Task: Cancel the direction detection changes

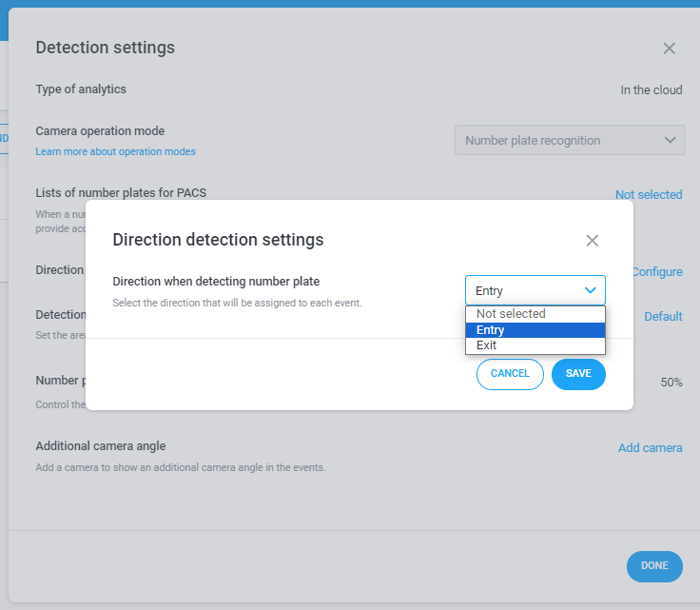Action: click(x=510, y=374)
